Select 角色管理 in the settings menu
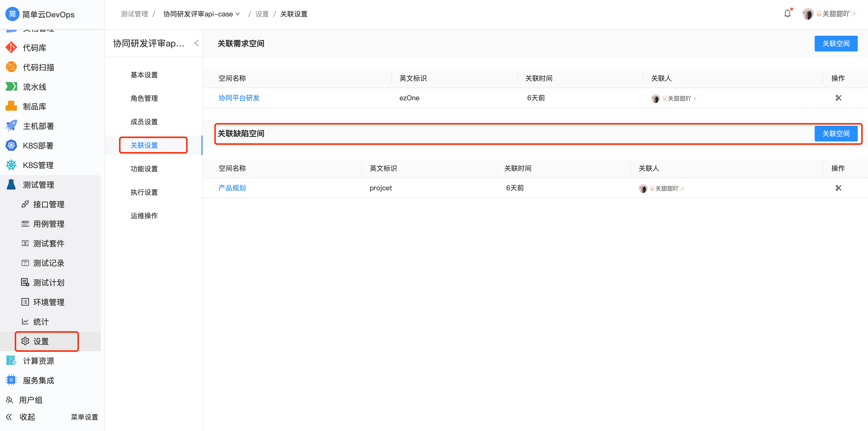This screenshot has width=868, height=431. 144,98
